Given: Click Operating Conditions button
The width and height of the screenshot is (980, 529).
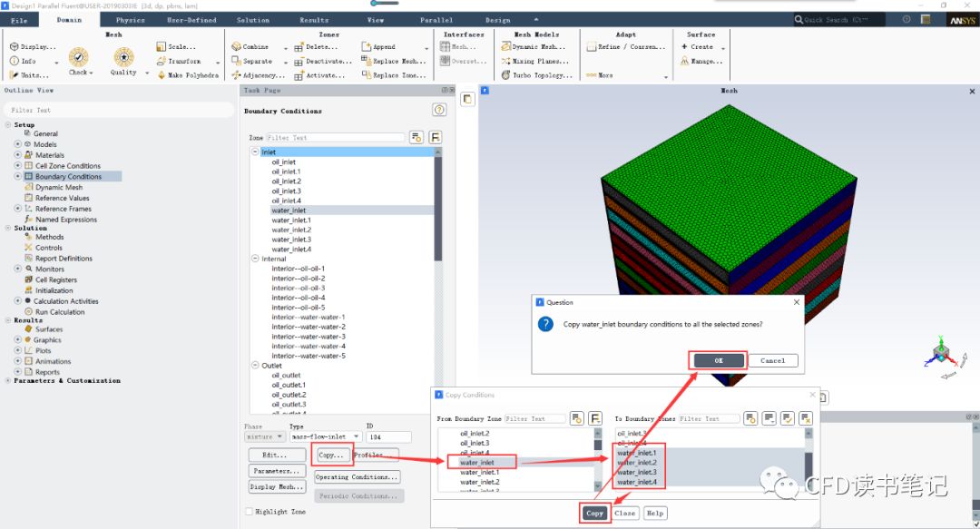Looking at the screenshot, I should point(357,476).
